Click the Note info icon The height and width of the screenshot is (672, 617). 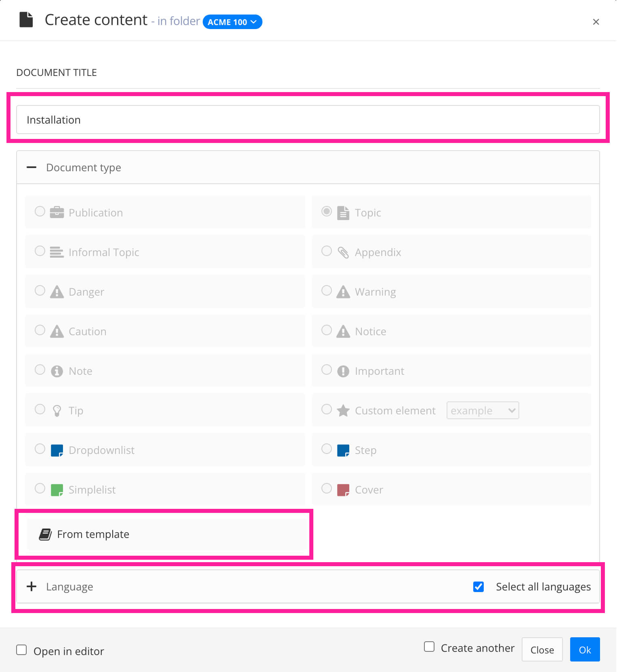pyautogui.click(x=57, y=370)
